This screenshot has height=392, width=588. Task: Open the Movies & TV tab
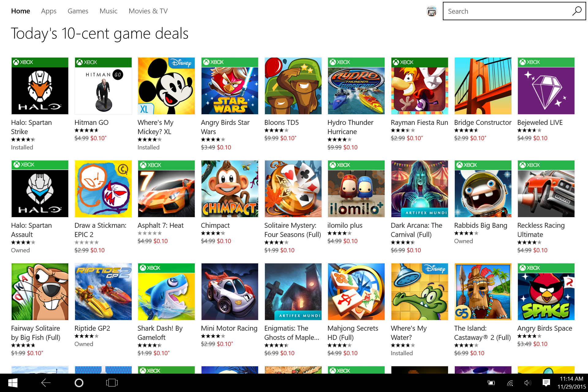pos(148,11)
